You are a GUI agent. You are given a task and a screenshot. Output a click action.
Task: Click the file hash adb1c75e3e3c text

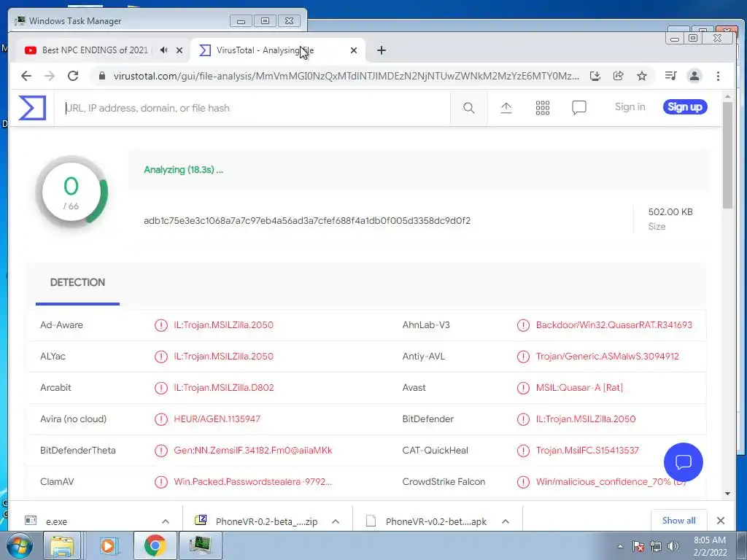point(307,220)
